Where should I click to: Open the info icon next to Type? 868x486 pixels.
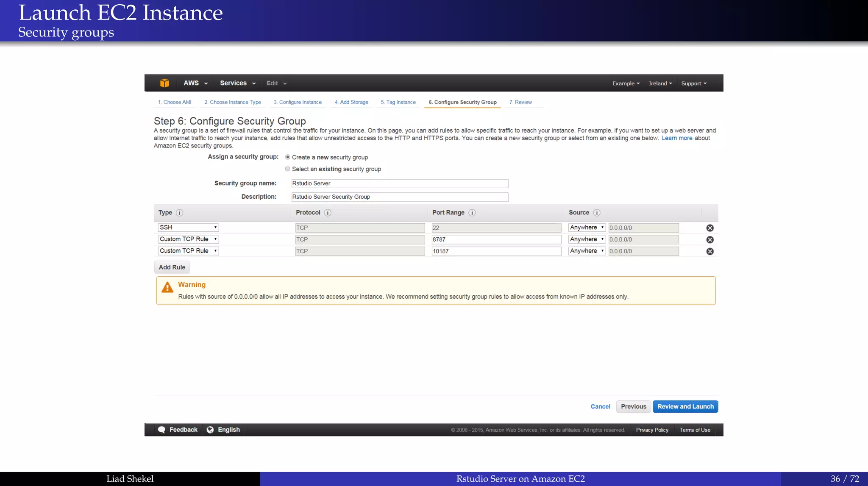(179, 213)
